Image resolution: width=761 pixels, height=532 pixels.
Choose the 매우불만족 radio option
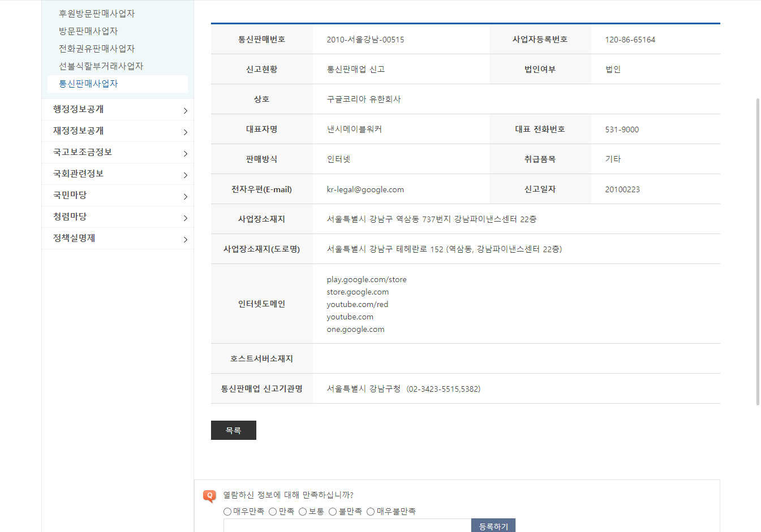(x=371, y=512)
